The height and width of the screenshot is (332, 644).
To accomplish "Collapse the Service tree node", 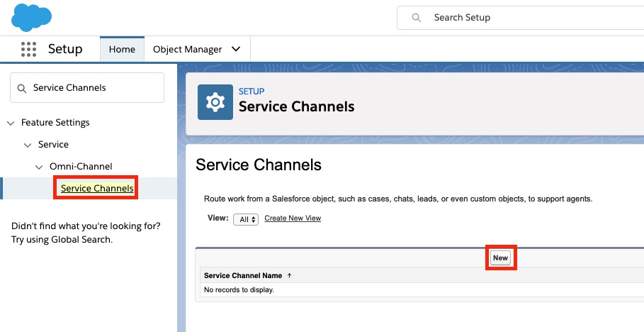I will pyautogui.click(x=28, y=145).
